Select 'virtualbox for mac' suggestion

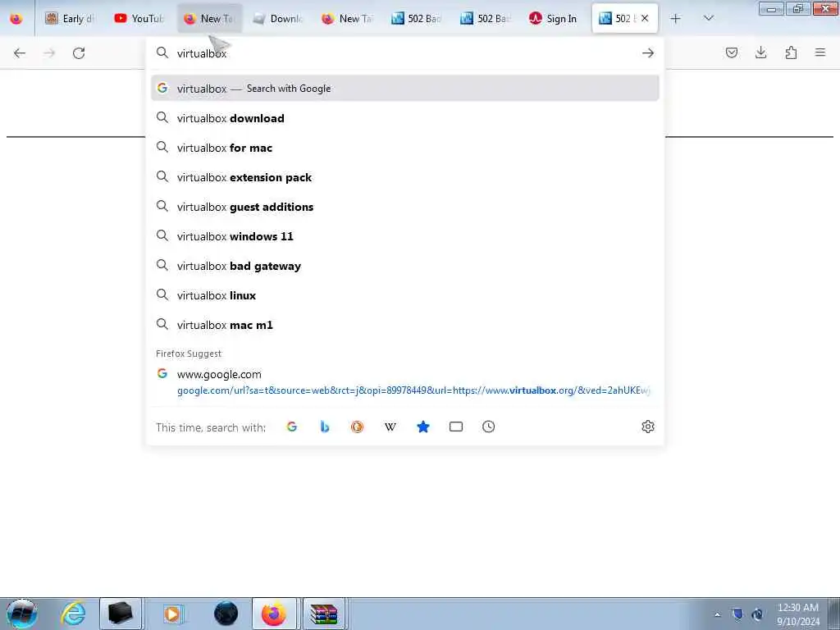coord(405,148)
